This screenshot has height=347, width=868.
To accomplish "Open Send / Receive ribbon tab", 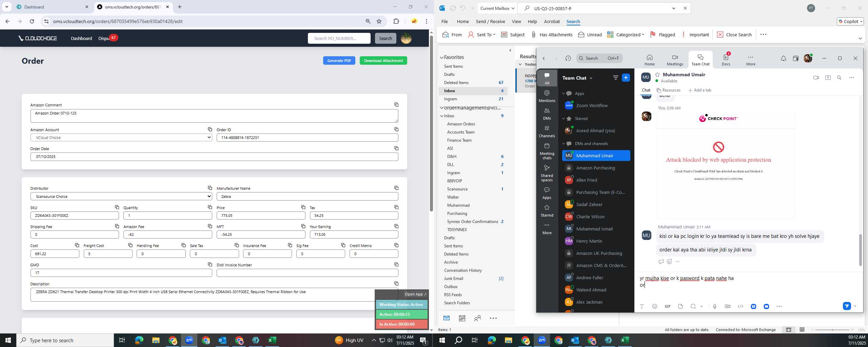I will pyautogui.click(x=490, y=21).
